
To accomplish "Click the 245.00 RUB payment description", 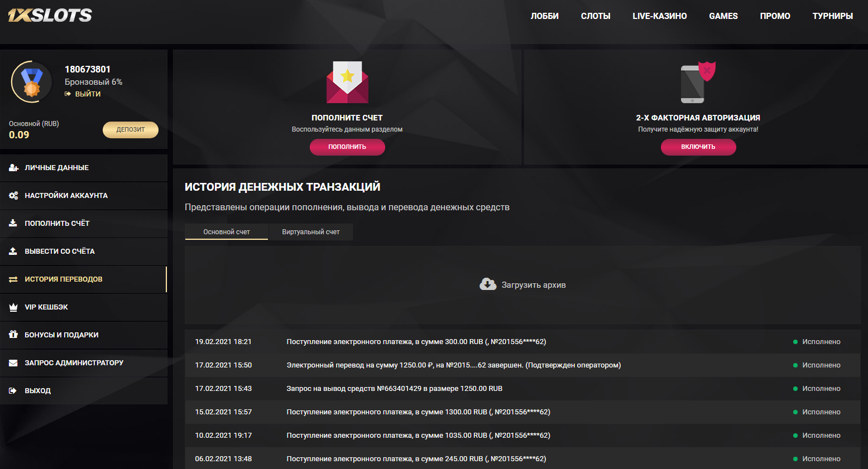I will (x=416, y=459).
